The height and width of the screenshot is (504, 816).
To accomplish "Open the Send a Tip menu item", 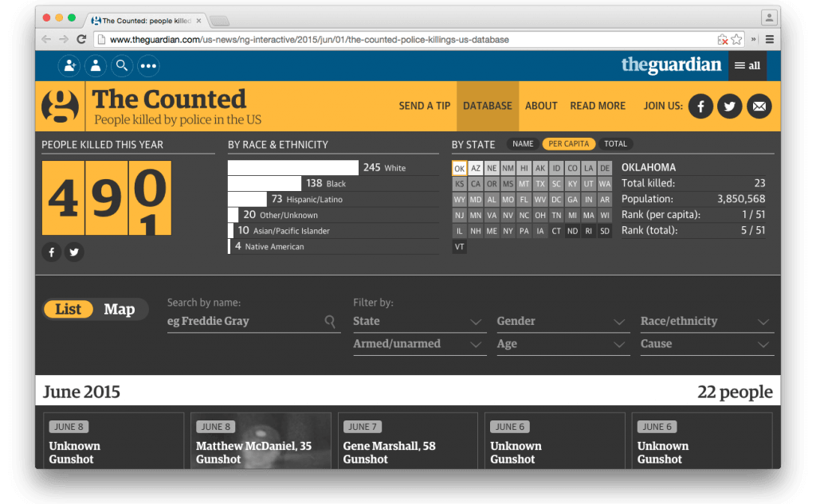I will point(424,106).
